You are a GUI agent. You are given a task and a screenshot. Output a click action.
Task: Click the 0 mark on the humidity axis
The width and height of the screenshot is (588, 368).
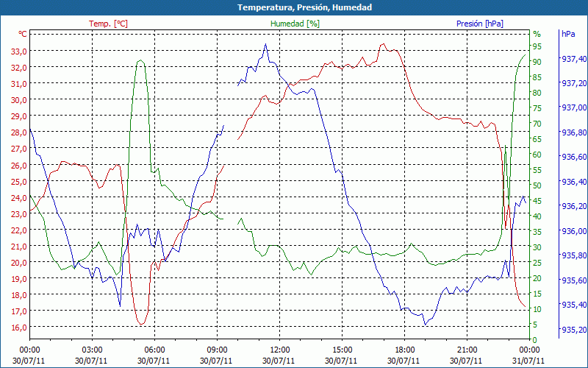tap(535, 340)
